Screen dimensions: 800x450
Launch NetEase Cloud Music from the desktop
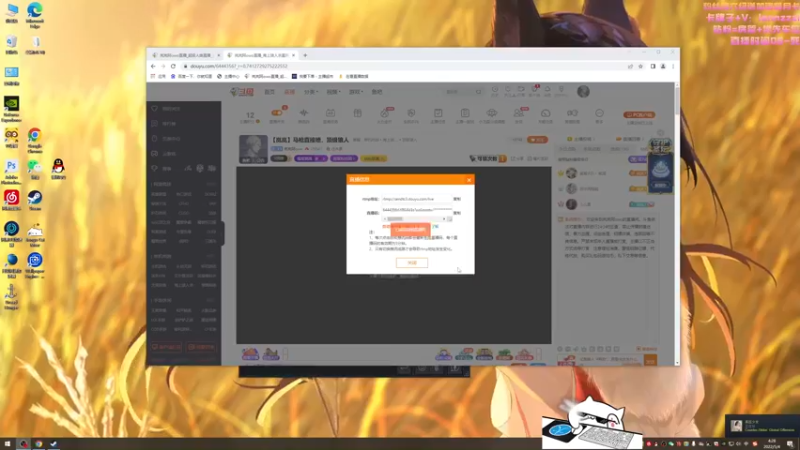11,199
